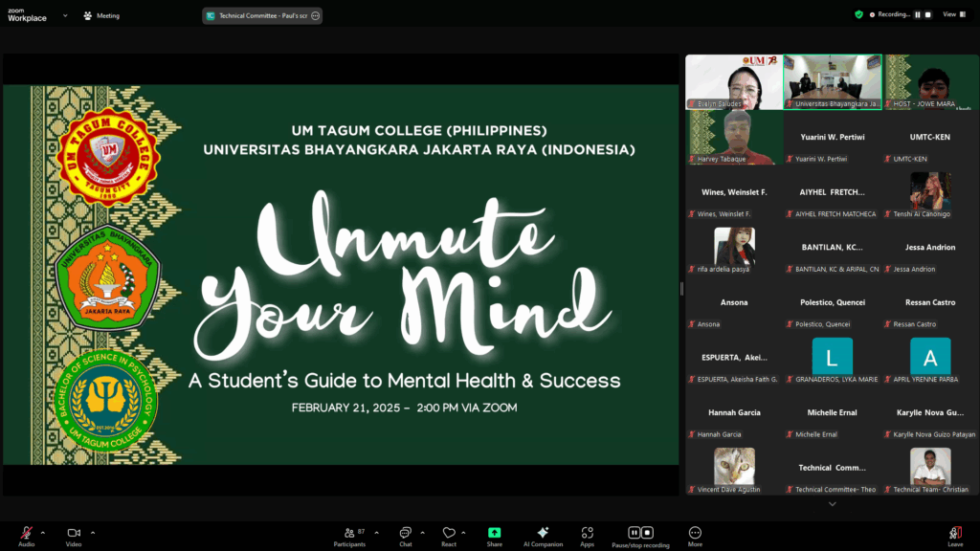The image size is (980, 551).
Task: Click the red Leave button
Action: (x=954, y=534)
